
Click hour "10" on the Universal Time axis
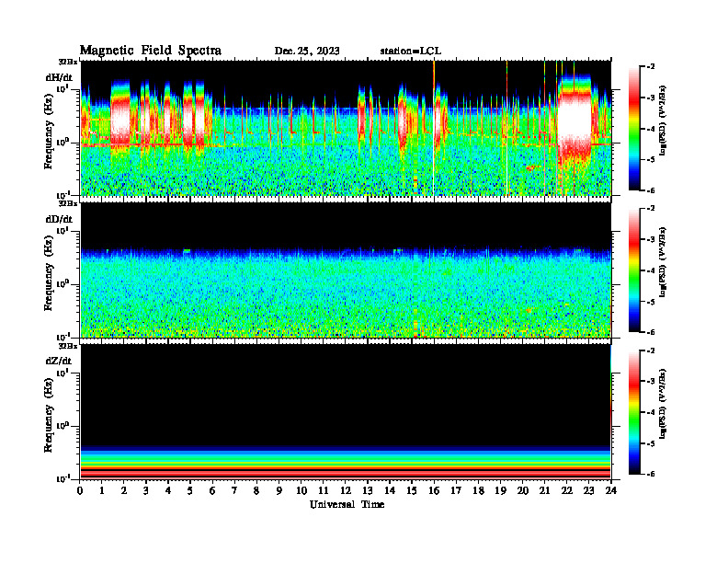(x=301, y=490)
